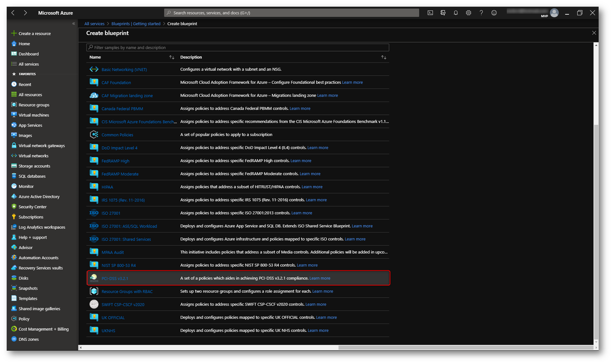Click the App Services sidebar icon

(14, 125)
